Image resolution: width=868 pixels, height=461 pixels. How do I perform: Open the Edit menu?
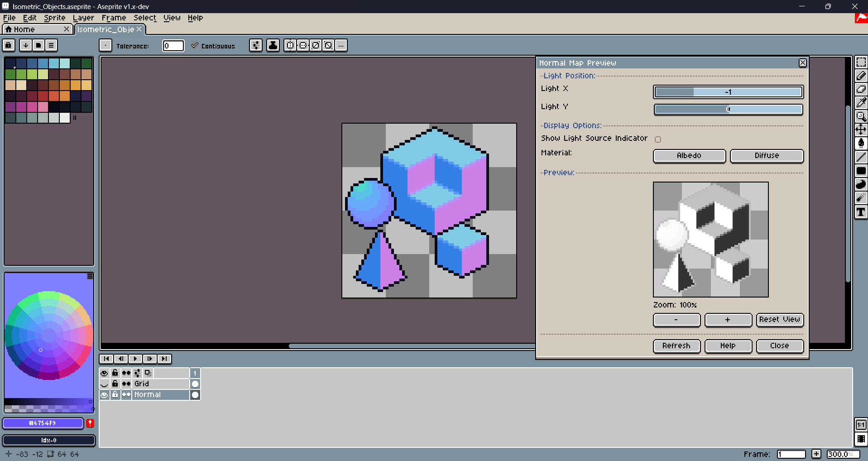[30, 18]
